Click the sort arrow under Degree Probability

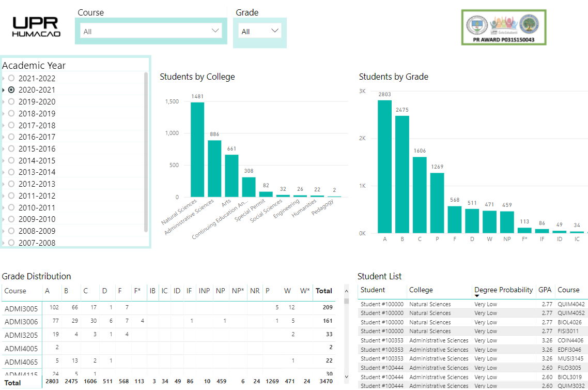(x=478, y=296)
